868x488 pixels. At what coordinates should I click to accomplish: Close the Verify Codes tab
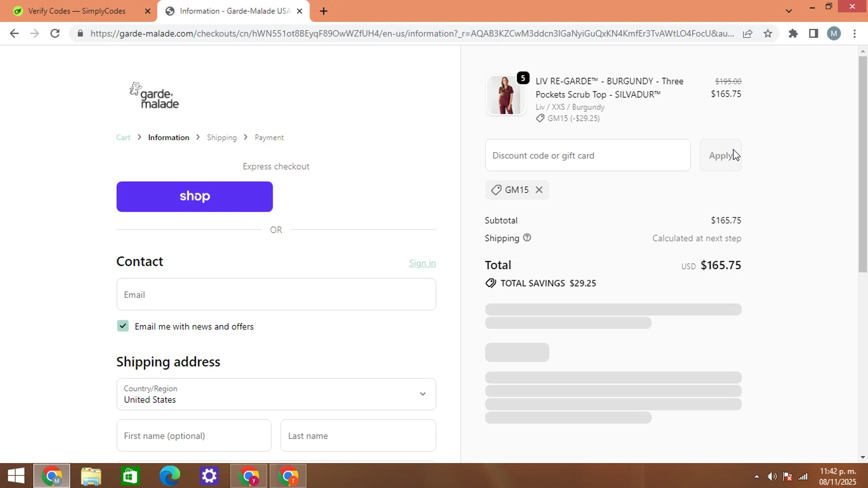coord(148,11)
